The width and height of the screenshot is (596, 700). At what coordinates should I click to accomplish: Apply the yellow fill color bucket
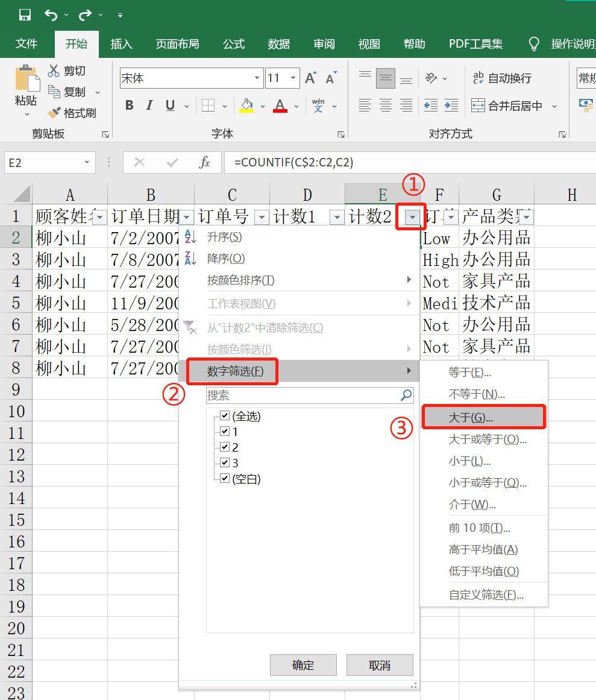point(246,106)
